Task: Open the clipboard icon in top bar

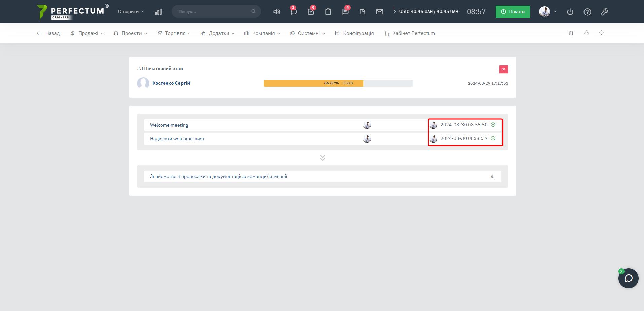Action: coord(328,12)
